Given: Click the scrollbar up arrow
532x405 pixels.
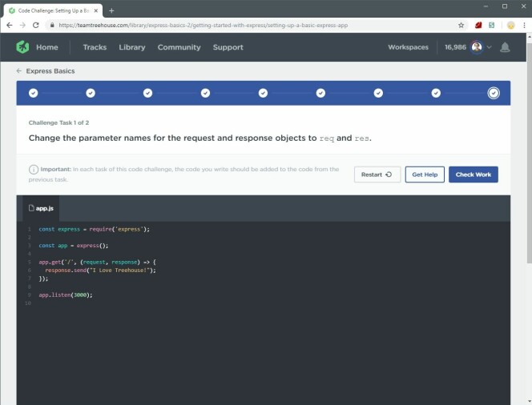Looking at the screenshot, I should pyautogui.click(x=529, y=36).
